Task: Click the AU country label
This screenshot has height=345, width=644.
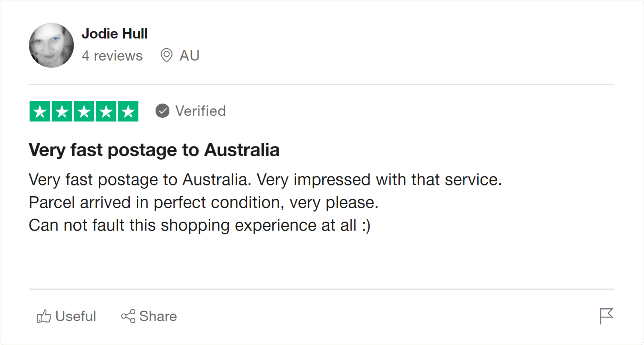Action: 189,56
